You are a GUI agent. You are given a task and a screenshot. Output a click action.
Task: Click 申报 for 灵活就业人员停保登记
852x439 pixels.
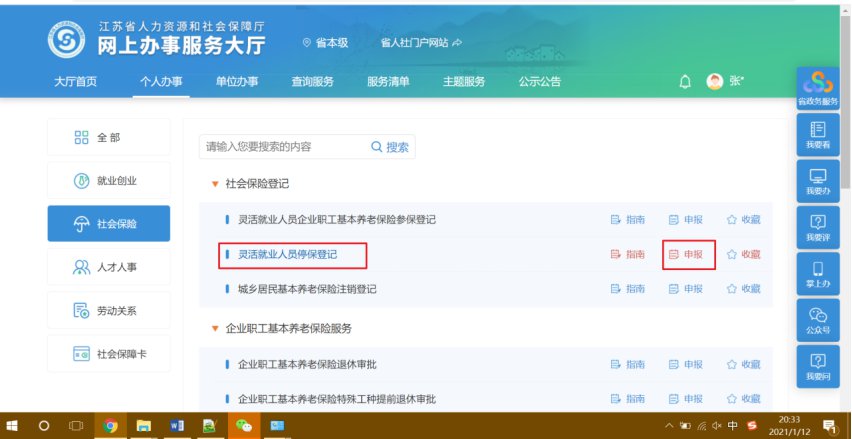[687, 254]
